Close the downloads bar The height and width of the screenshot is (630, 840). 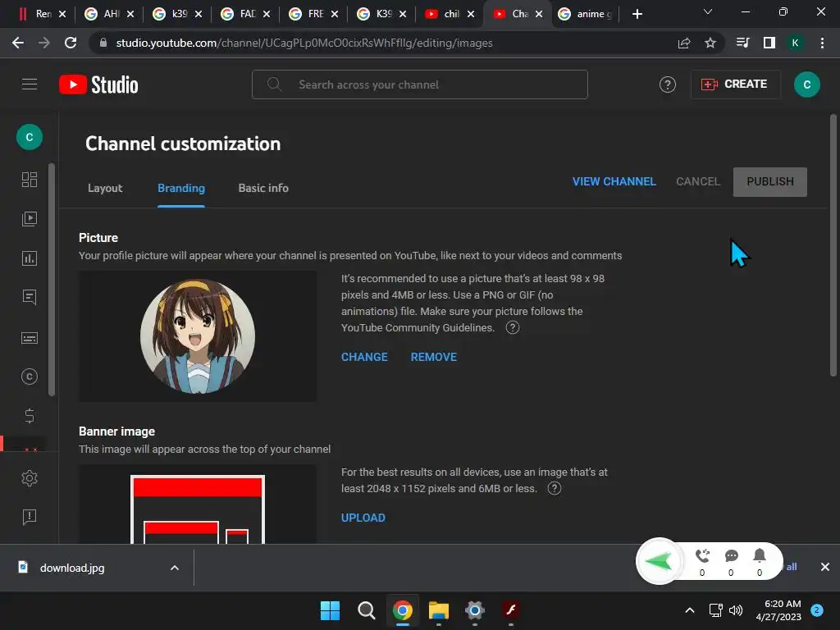click(825, 567)
